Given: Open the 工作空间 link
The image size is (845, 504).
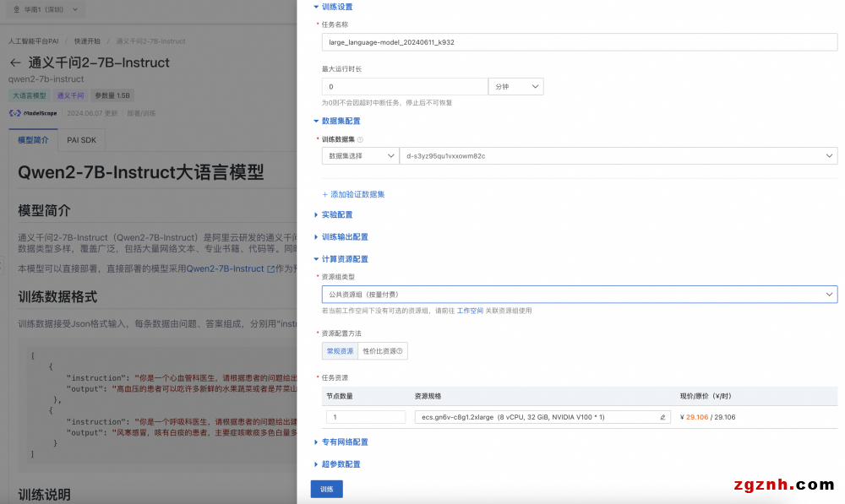Looking at the screenshot, I should click(x=470, y=311).
